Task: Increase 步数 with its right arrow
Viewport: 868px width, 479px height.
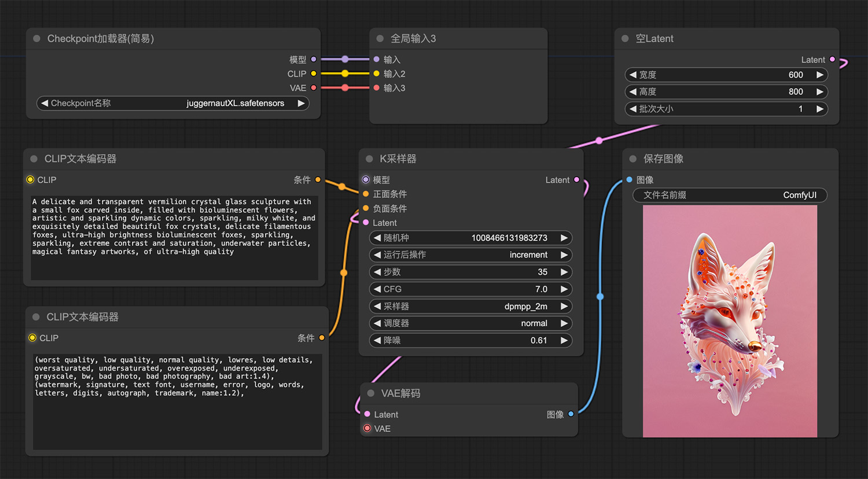Action: pos(564,272)
